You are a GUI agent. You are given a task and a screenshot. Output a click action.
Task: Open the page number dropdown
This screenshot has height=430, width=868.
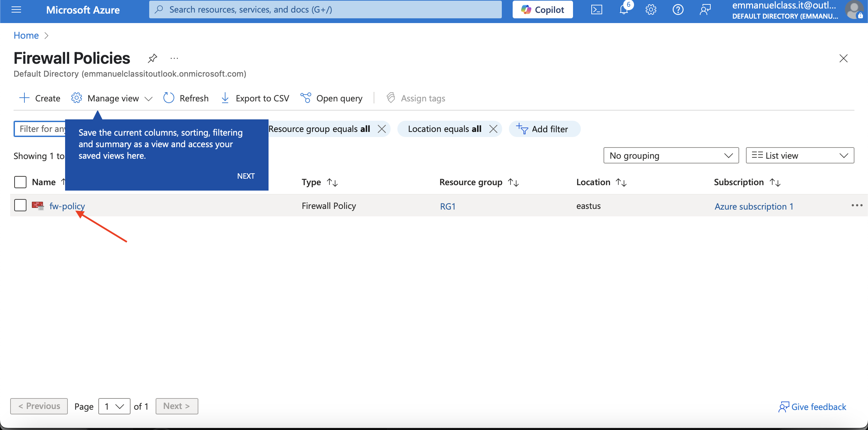[114, 406]
